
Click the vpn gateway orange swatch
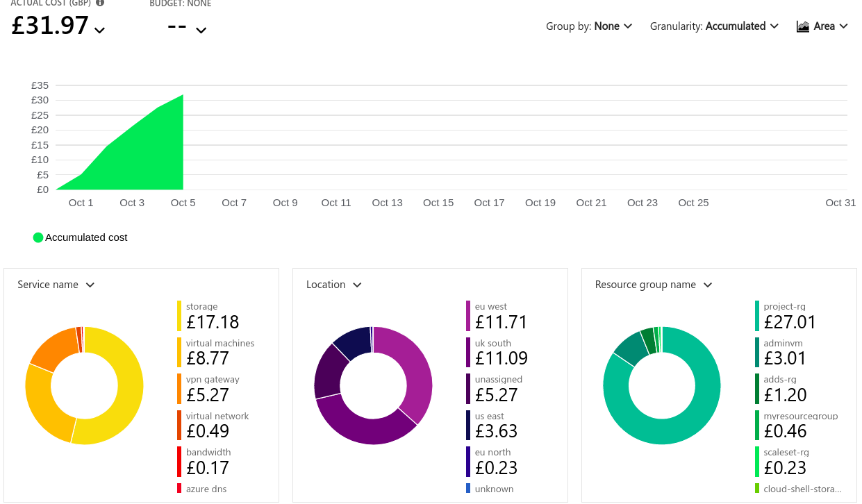pos(179,389)
